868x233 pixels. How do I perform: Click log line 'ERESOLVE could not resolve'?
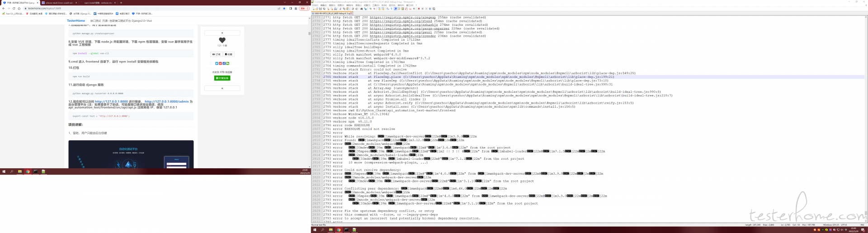tap(364, 129)
